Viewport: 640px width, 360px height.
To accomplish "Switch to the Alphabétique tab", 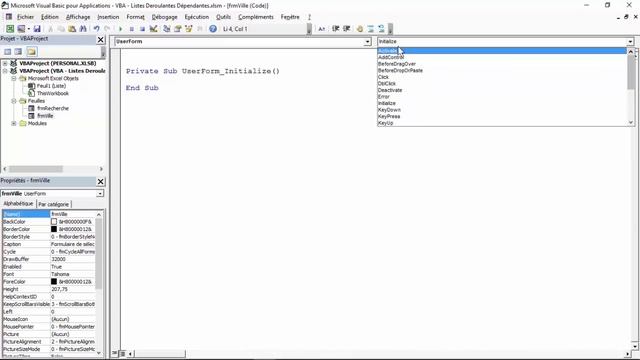I will (x=18, y=203).
